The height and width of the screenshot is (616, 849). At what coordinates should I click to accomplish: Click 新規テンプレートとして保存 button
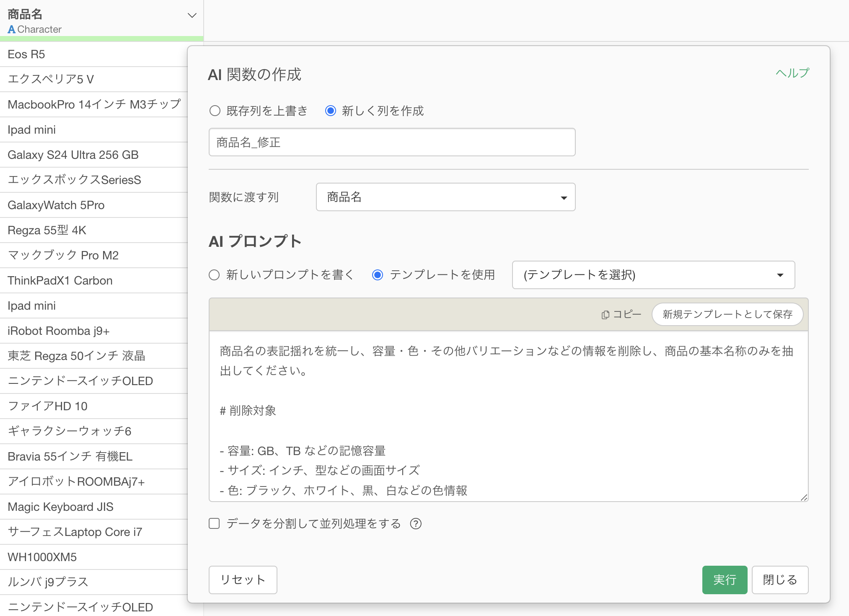(x=727, y=314)
